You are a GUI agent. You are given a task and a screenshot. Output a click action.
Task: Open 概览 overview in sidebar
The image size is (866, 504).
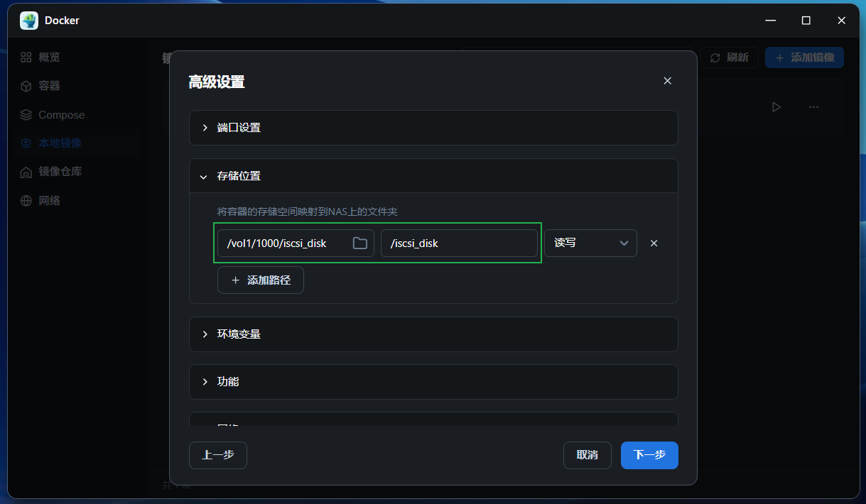click(49, 57)
